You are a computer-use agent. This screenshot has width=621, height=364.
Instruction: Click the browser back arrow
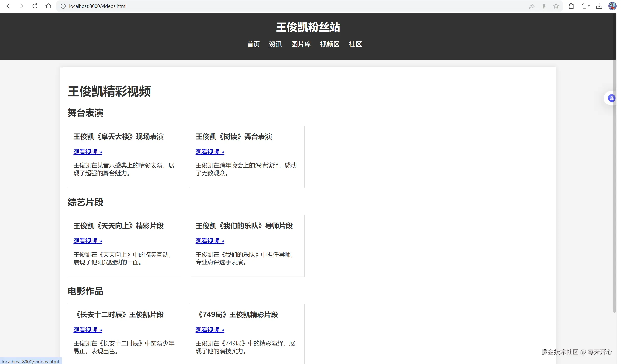click(x=8, y=6)
